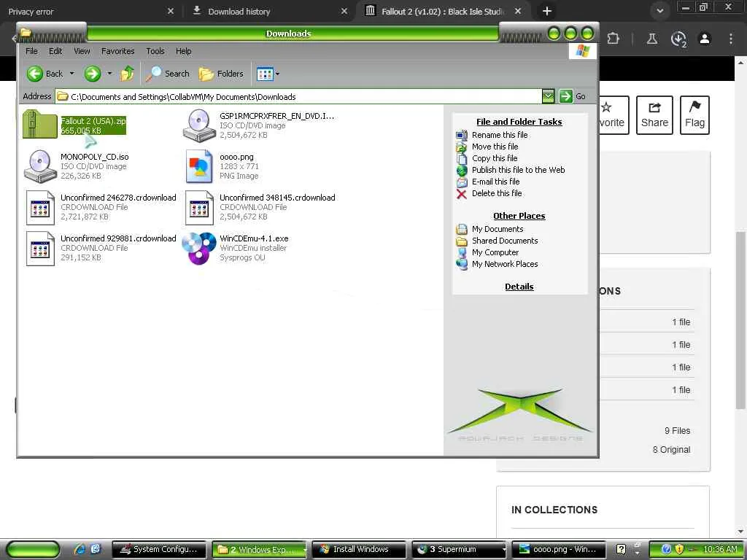
Task: Click Copy this file task
Action: coord(495,158)
